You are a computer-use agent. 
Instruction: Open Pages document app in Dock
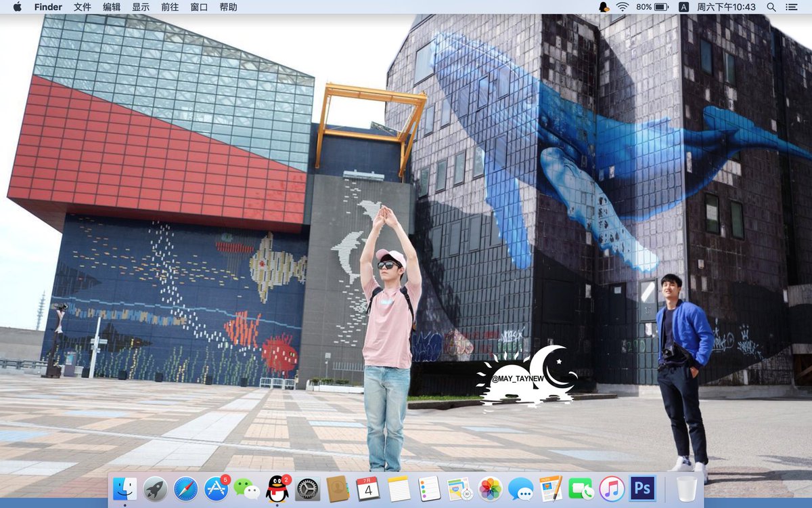tap(551, 488)
